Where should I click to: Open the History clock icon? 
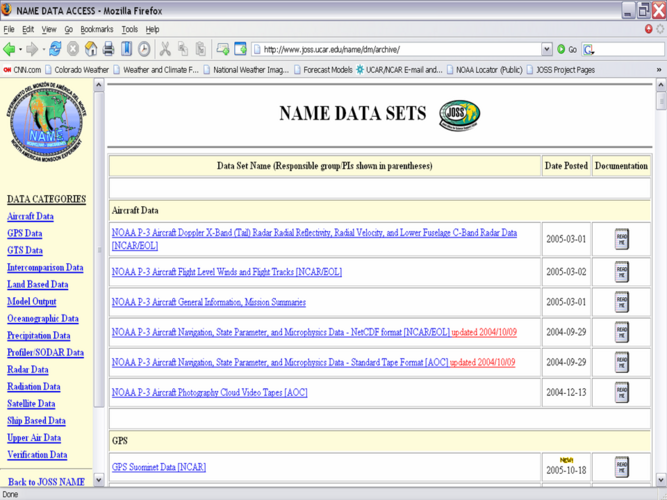(x=144, y=49)
